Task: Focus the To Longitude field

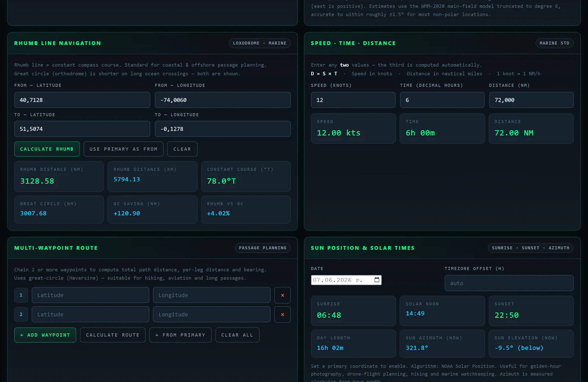Action: [223, 129]
